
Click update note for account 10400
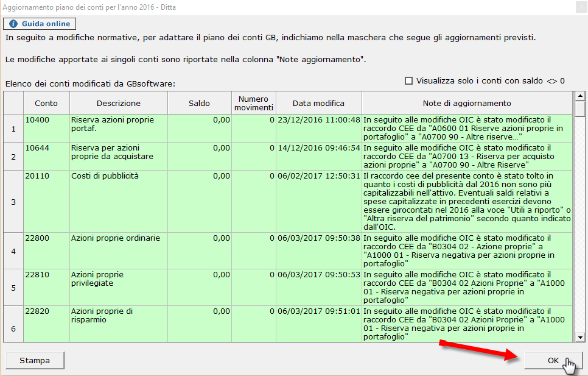click(x=467, y=129)
